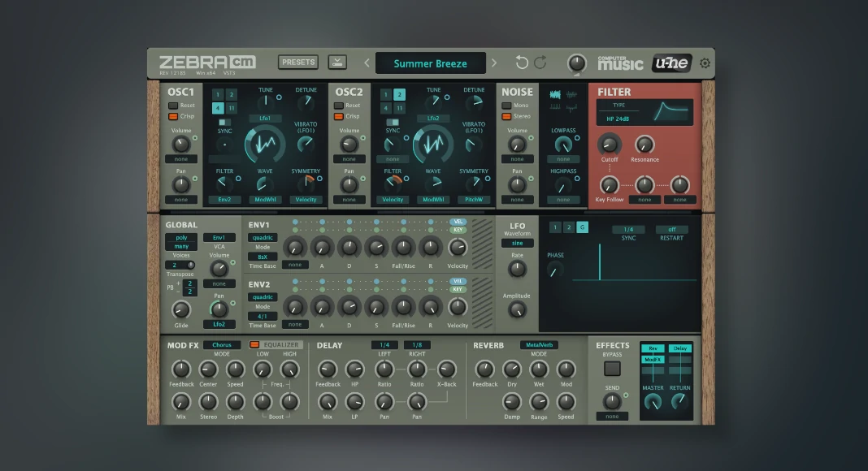Click the Rev block in effects routing
The width and height of the screenshot is (868, 471).
click(x=653, y=348)
